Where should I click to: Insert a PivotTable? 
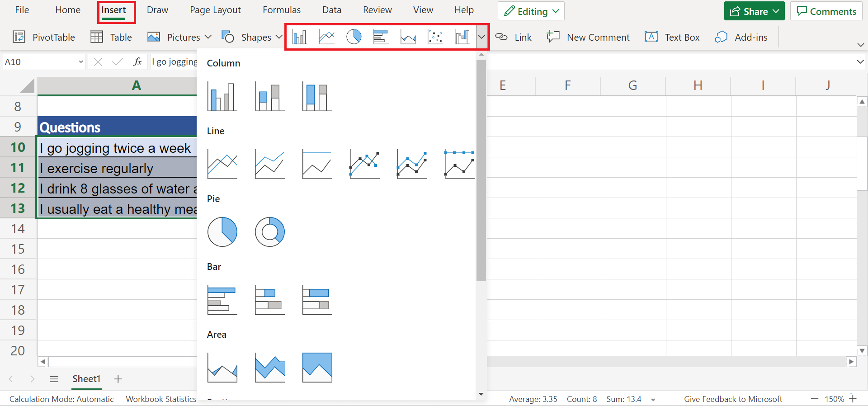pyautogui.click(x=44, y=37)
